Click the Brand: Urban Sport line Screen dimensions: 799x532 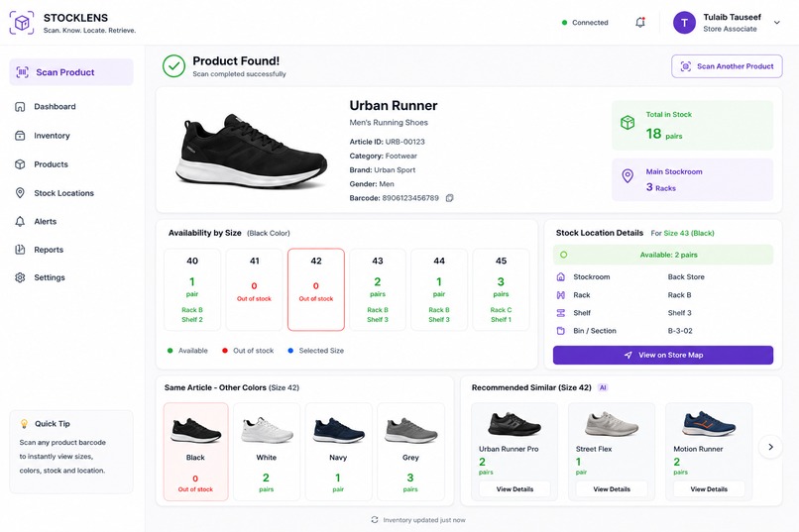pos(383,170)
